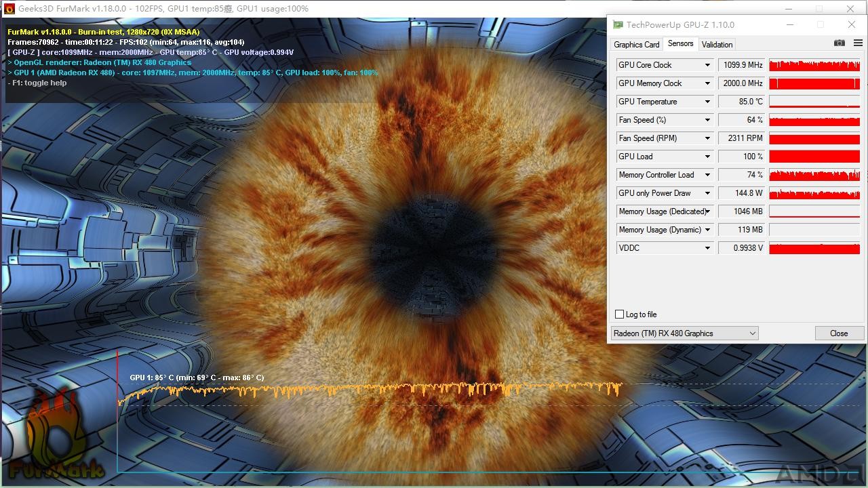Click the GPU-Z Close button
The image size is (868, 488).
(839, 333)
